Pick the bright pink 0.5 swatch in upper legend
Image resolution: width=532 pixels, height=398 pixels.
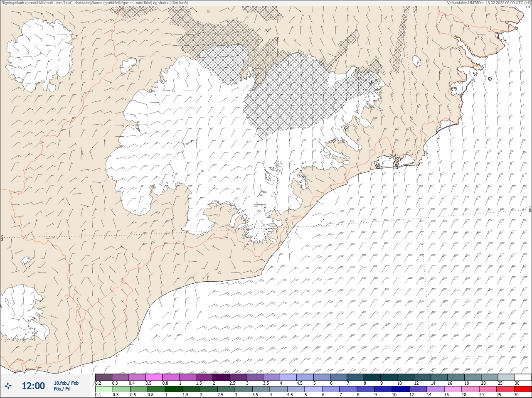coord(154,377)
